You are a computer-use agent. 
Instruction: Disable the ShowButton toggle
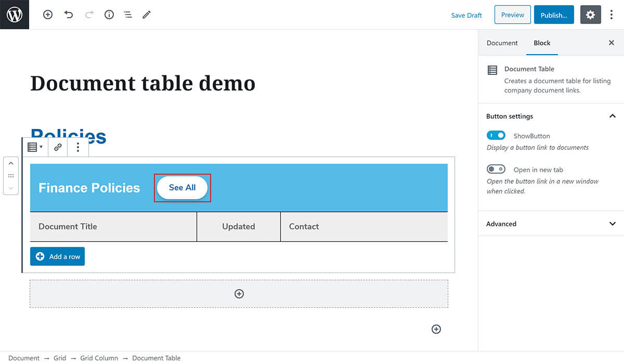point(496,135)
